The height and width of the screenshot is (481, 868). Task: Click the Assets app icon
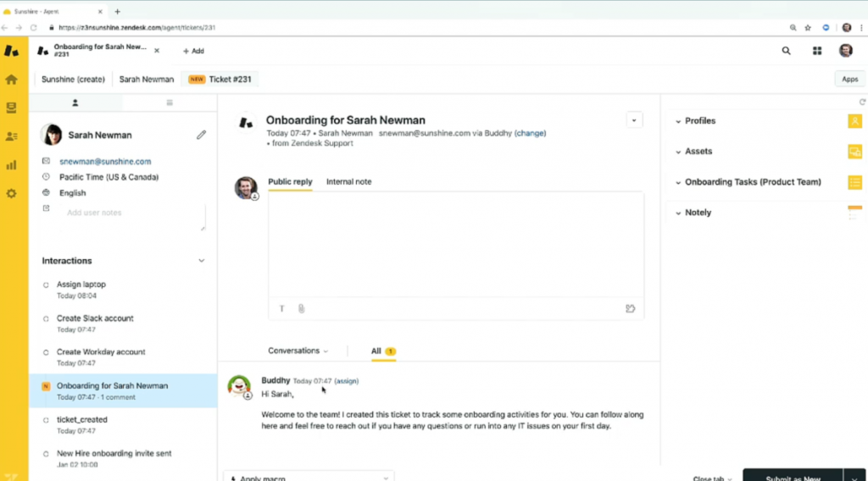click(x=854, y=152)
